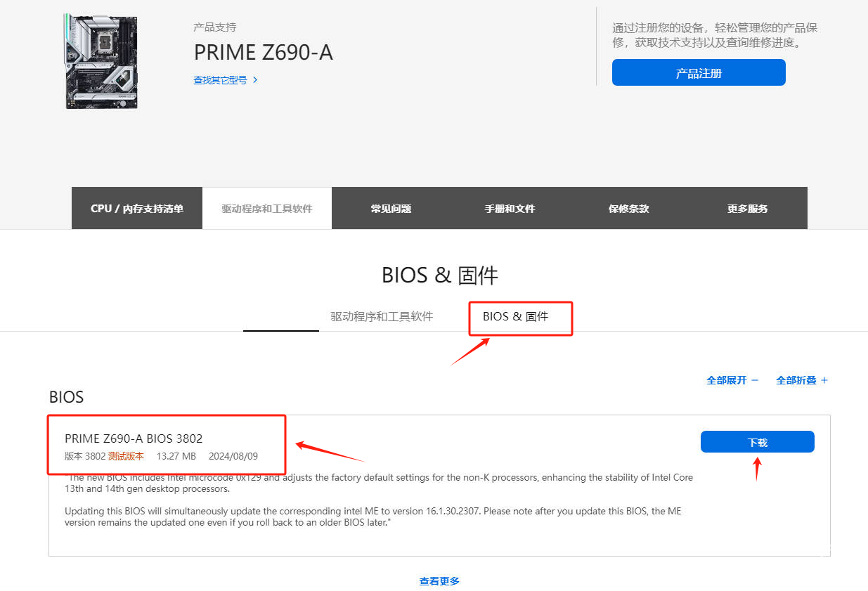Click the 测试版本 beta label
Screen dimensions: 868x591
pyautogui.click(x=126, y=456)
